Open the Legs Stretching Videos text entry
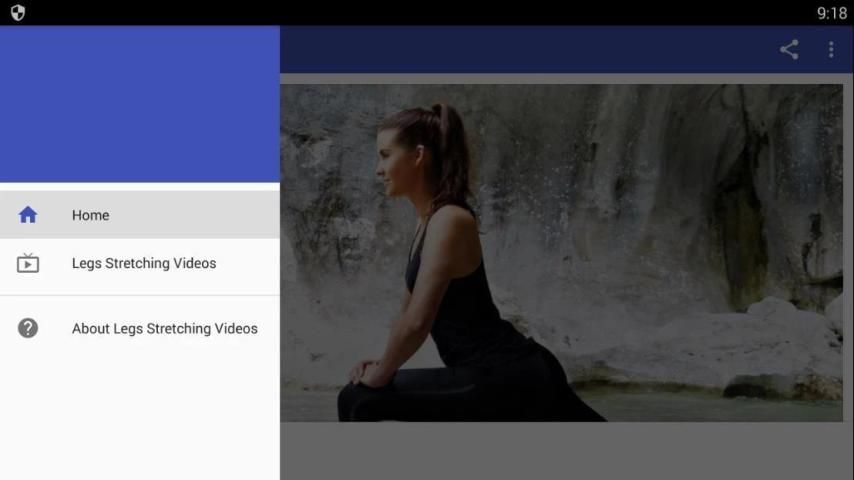 pos(144,264)
